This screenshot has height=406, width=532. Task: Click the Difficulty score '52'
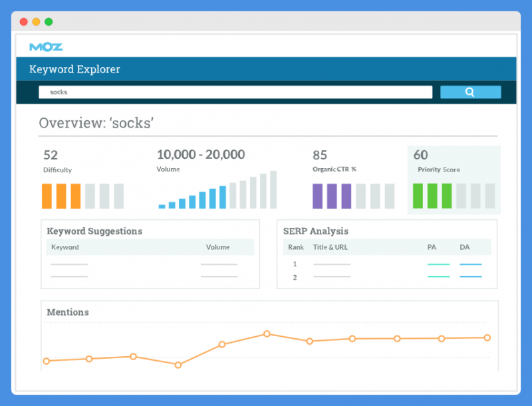coord(51,155)
